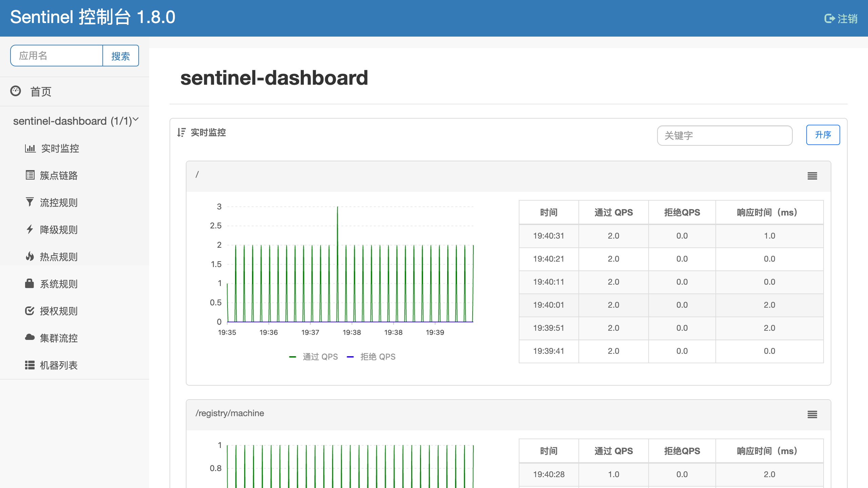
Task: Toggle the 拒绝 QPS legend series
Action: pyautogui.click(x=371, y=357)
